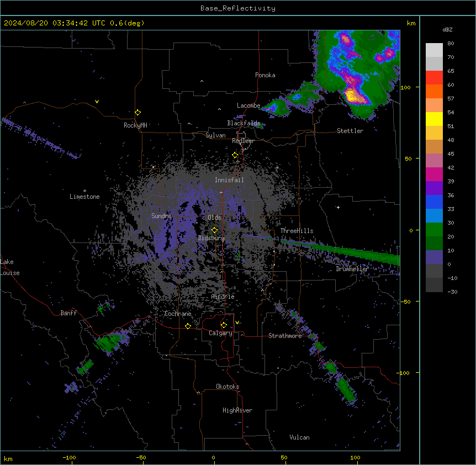This screenshot has height=465, width=476.
Task: Click the ThreeHills label
Action: point(297,231)
